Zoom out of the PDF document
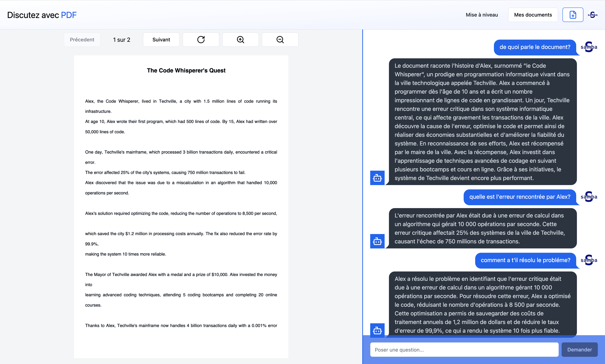The width and height of the screenshot is (605, 364). tap(280, 39)
